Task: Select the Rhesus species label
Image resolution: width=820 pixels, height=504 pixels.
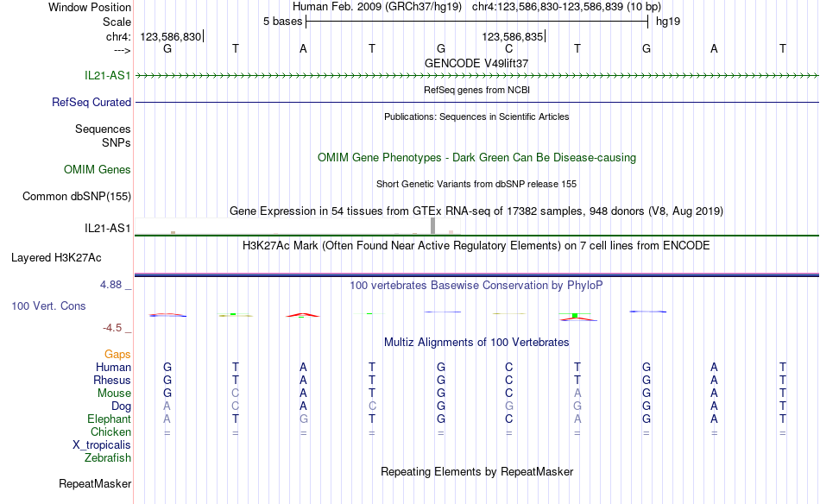Action: coord(112,381)
